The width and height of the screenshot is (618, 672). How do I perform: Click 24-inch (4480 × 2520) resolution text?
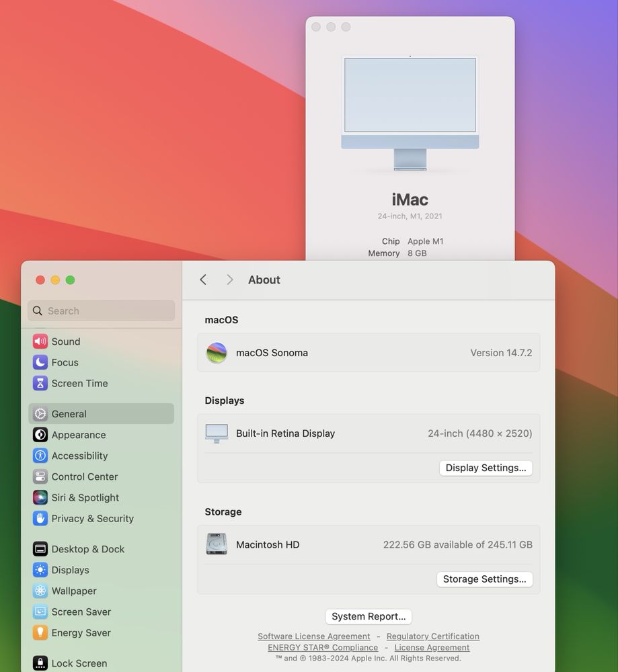pos(480,433)
